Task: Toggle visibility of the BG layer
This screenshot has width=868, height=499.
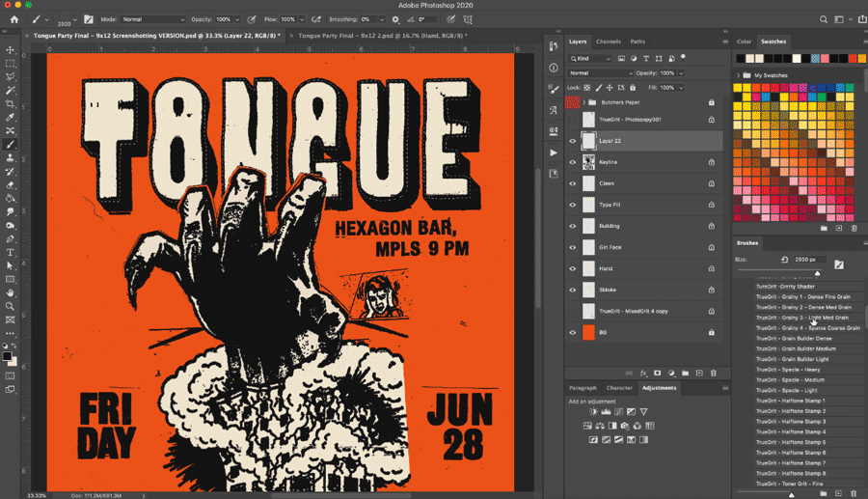Action: click(573, 332)
